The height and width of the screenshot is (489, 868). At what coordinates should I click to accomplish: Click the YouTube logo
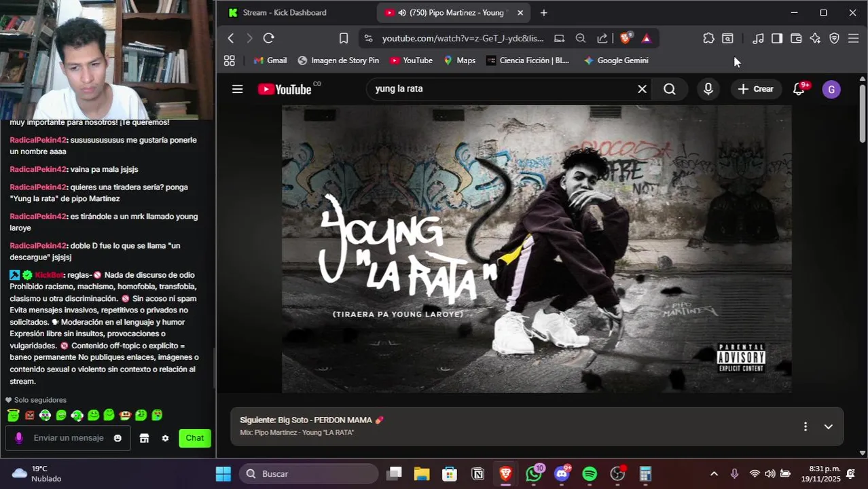point(285,89)
